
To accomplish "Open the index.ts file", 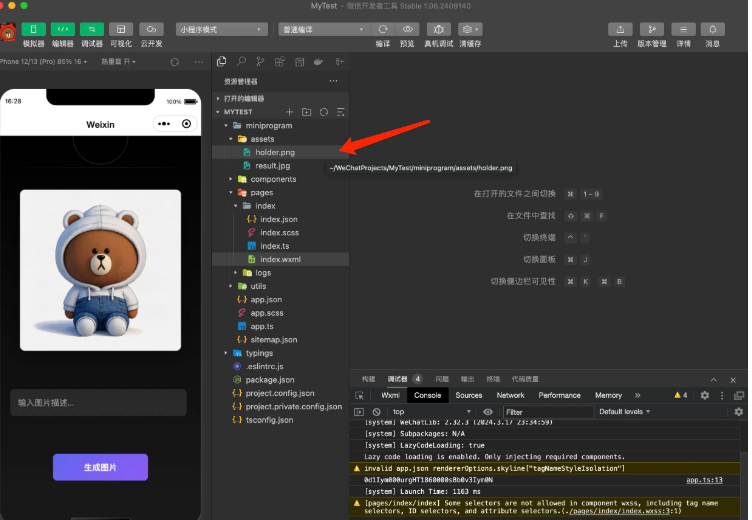I will pos(281,246).
